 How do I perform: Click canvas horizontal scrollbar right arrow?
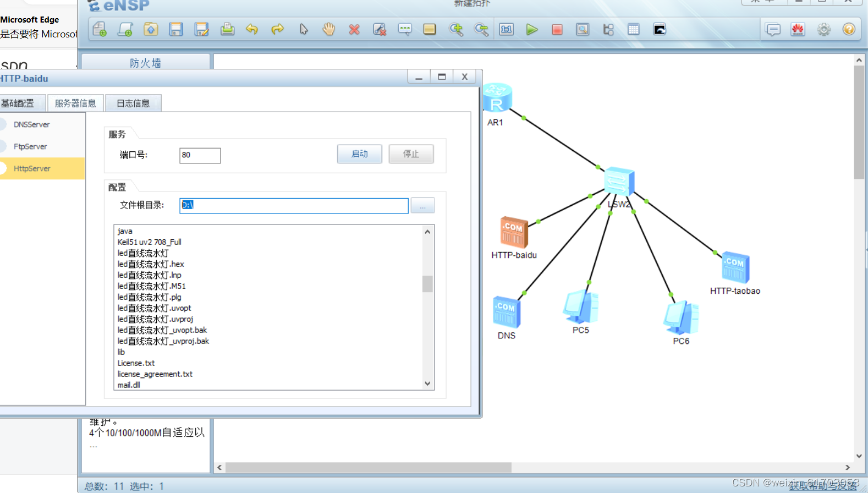click(x=848, y=468)
